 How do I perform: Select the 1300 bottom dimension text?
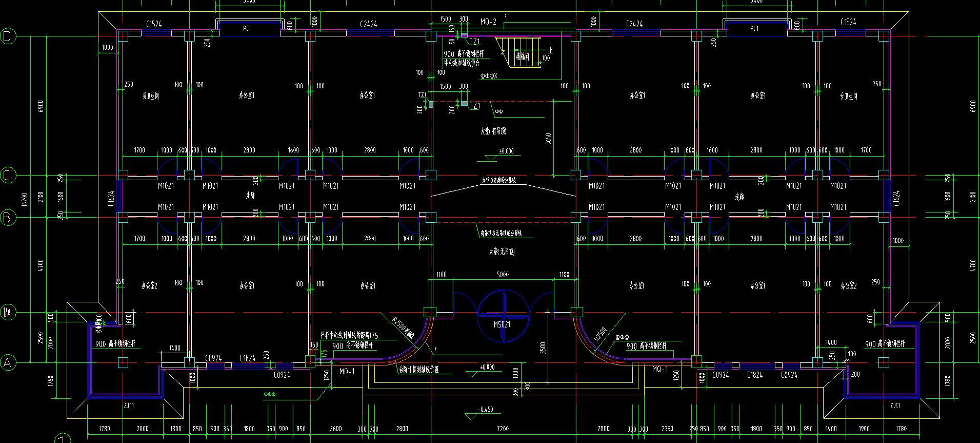pos(175,429)
